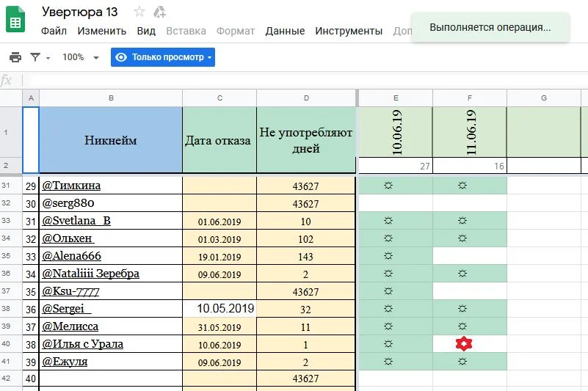Click the 102 days cell
The width and height of the screenshot is (588, 391).
click(x=306, y=238)
